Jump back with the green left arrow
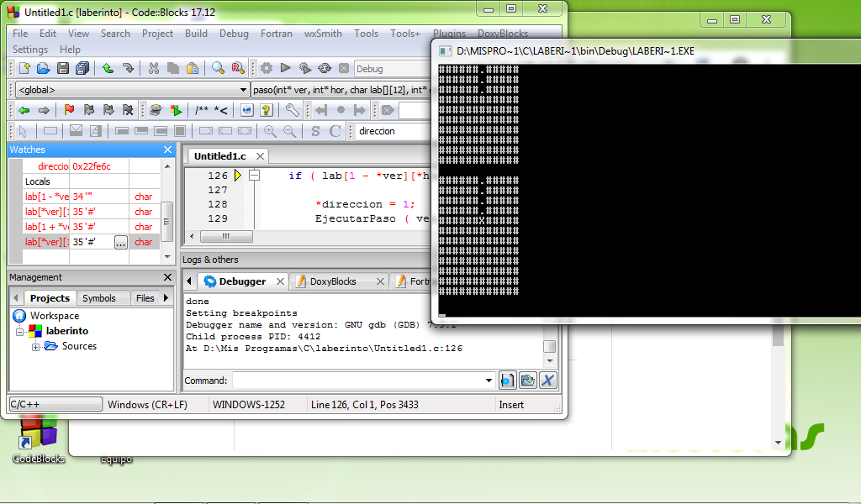This screenshot has width=861, height=504. (x=24, y=110)
